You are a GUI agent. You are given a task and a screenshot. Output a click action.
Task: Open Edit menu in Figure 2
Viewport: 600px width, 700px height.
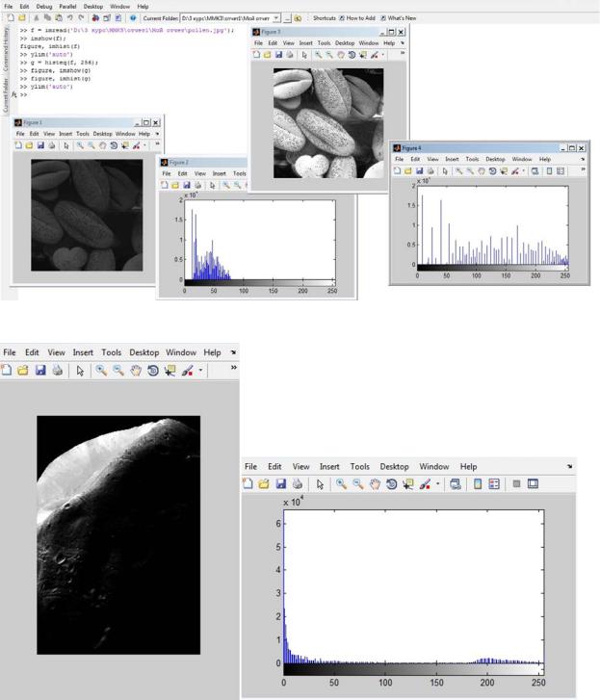click(x=183, y=173)
